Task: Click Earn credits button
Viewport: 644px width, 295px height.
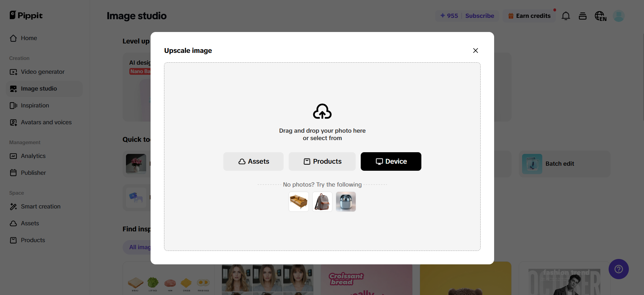Action: 529,16
